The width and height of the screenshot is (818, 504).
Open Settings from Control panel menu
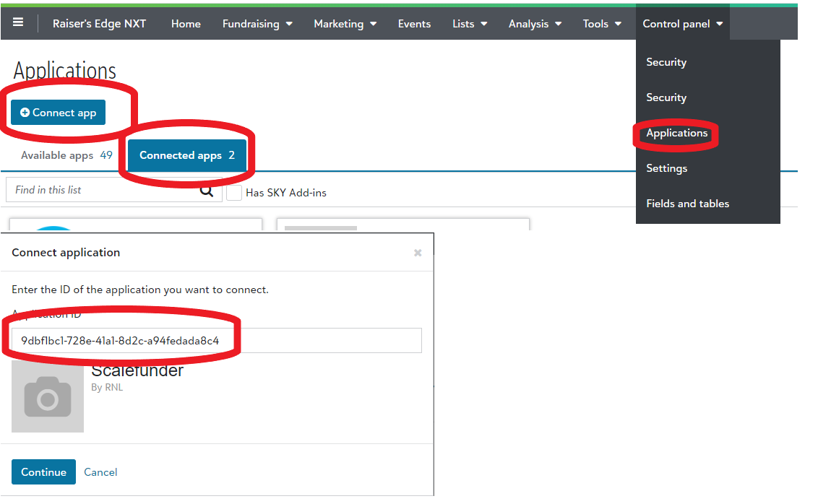(x=666, y=168)
